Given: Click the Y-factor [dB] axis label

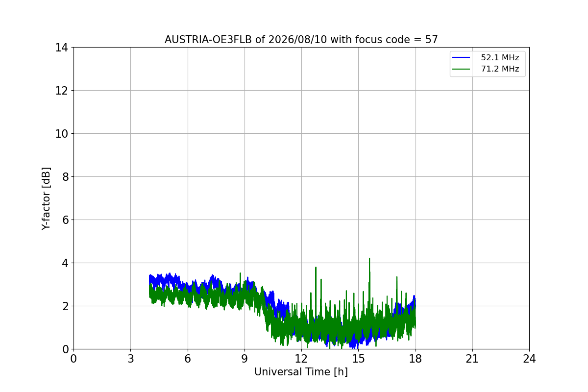Looking at the screenshot, I should point(46,198).
